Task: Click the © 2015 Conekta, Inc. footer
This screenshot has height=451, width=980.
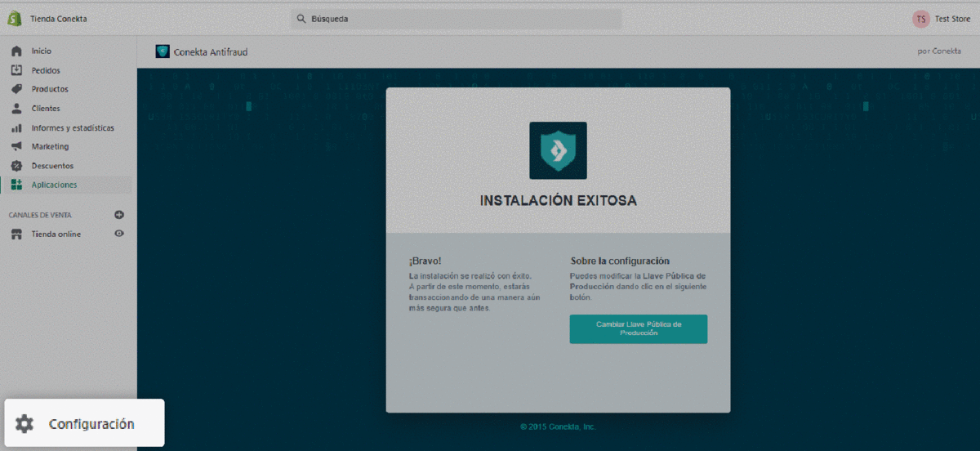Action: tap(559, 426)
